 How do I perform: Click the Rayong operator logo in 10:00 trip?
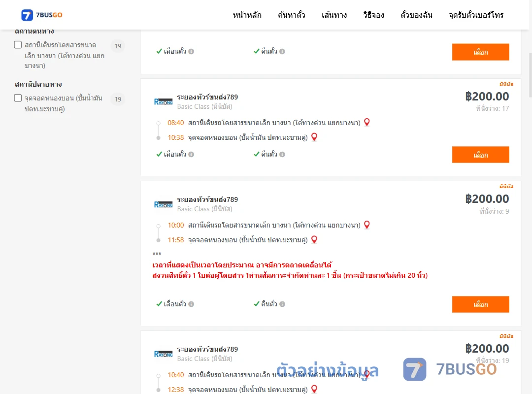(163, 204)
